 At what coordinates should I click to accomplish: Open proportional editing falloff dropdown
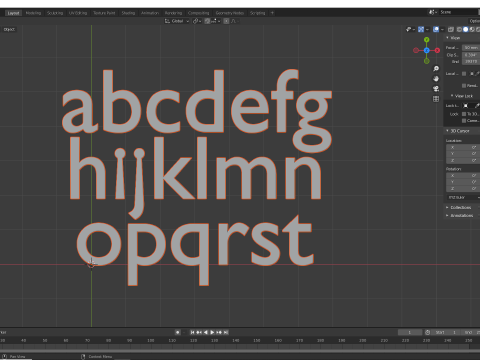point(234,21)
